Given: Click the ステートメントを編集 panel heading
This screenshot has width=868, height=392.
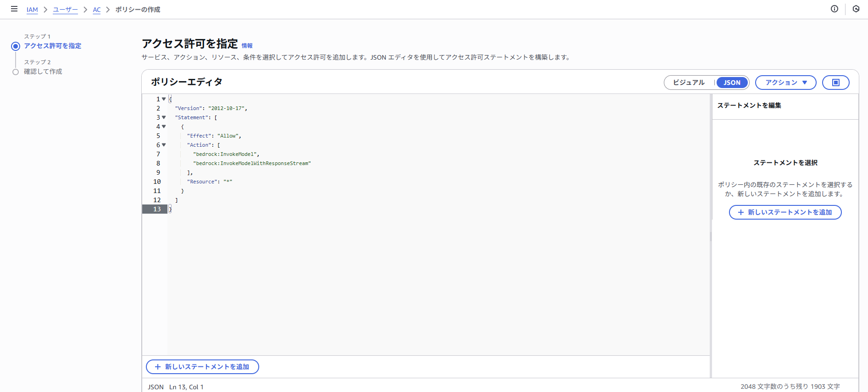Looking at the screenshot, I should (749, 105).
